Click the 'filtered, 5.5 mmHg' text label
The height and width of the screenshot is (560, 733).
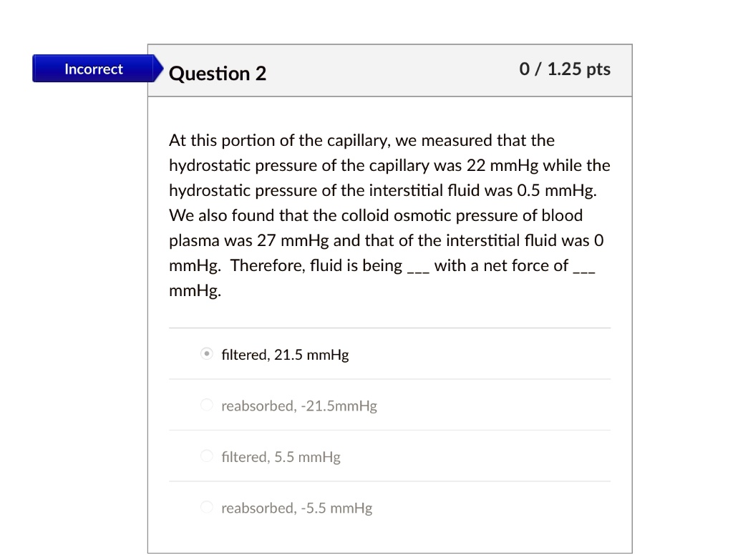click(x=281, y=457)
